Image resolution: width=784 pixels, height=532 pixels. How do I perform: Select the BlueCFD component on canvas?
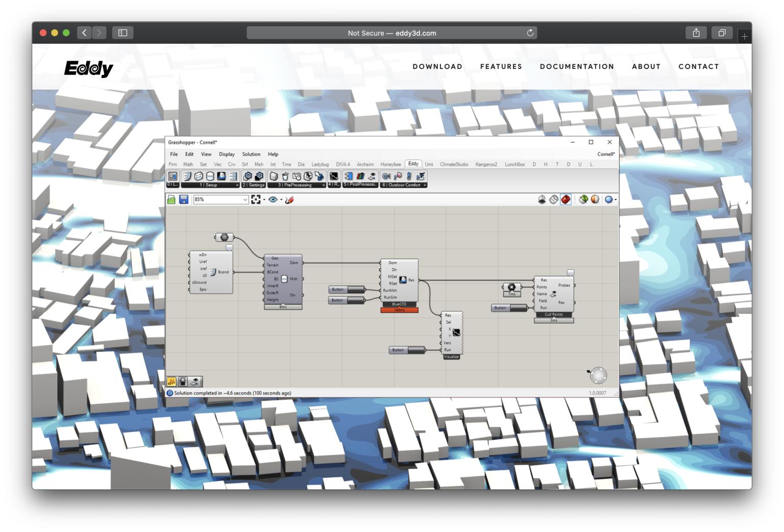coord(399,281)
